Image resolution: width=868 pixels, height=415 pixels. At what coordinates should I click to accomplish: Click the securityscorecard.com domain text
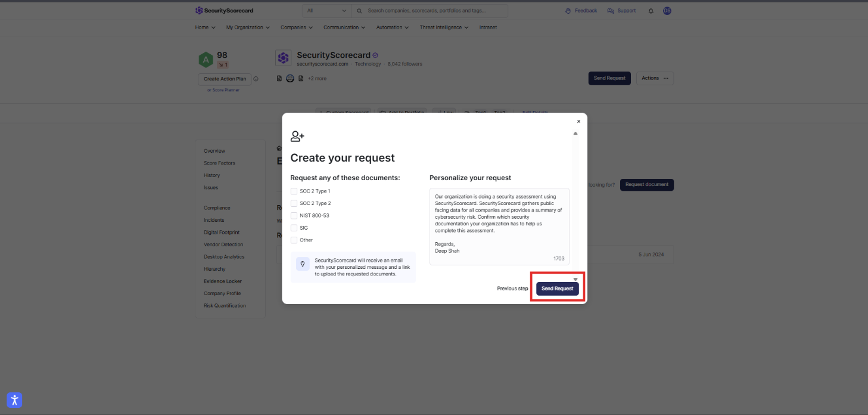[322, 64]
